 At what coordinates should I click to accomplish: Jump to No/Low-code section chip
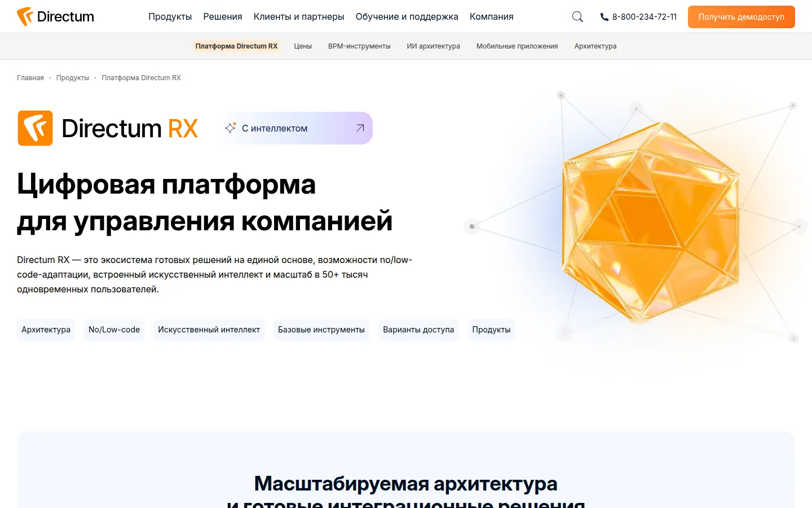tap(114, 330)
